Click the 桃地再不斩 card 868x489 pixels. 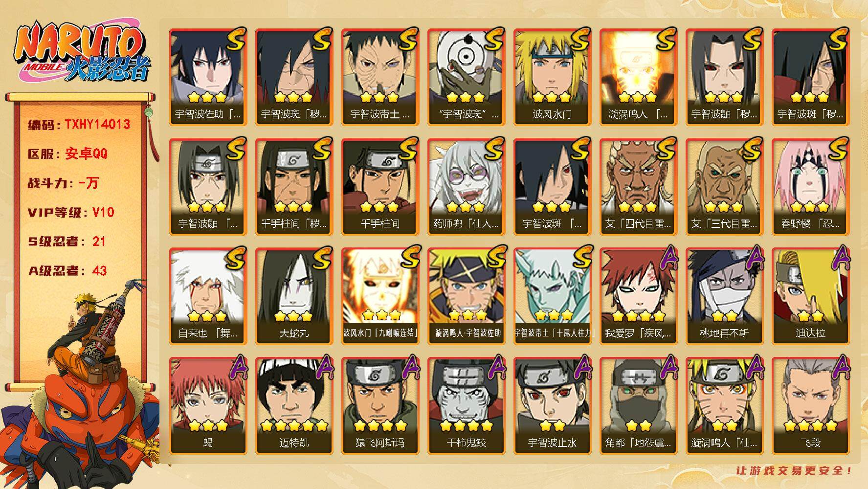pyautogui.click(x=724, y=296)
